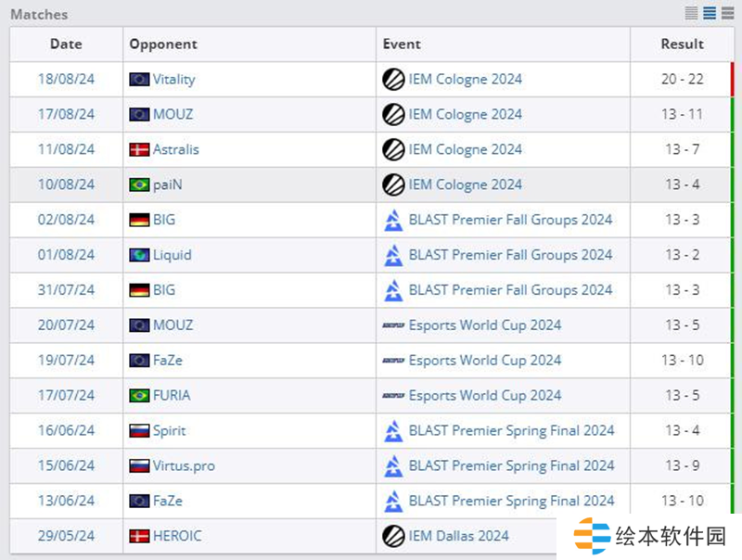Click the IEM Dallas 2024 event logo
This screenshot has height=560, width=742.
click(x=393, y=536)
